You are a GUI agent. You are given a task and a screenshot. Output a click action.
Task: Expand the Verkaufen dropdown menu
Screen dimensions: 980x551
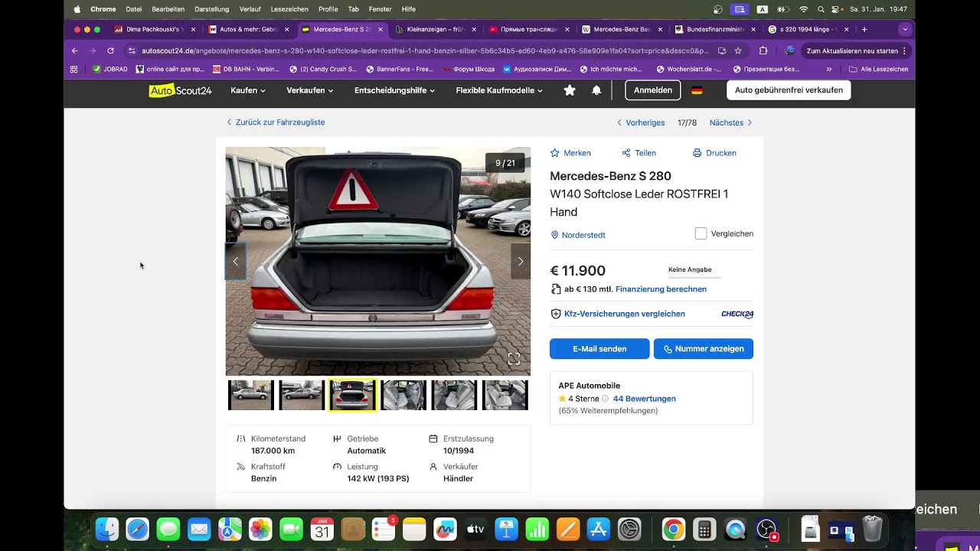click(x=310, y=90)
